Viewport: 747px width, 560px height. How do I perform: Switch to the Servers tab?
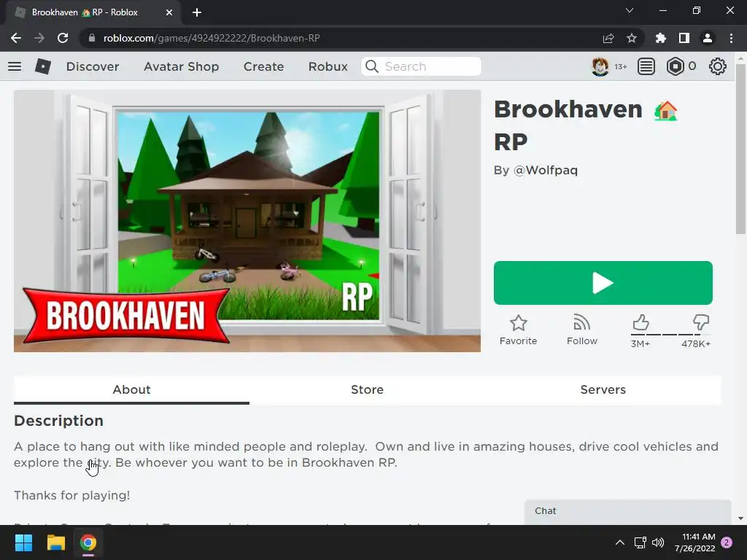[603, 390]
